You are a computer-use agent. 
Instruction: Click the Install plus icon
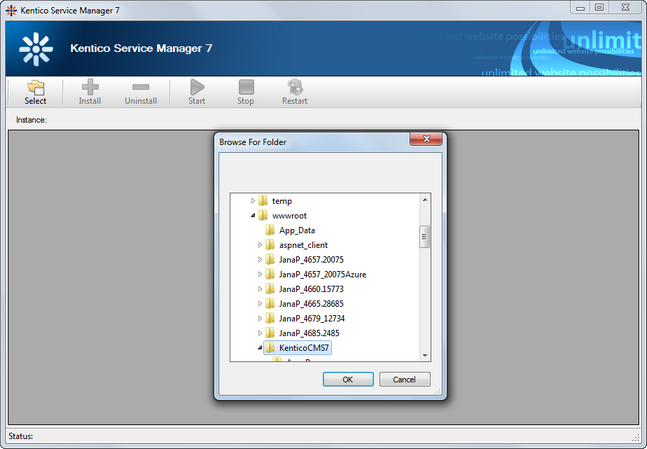[x=90, y=87]
